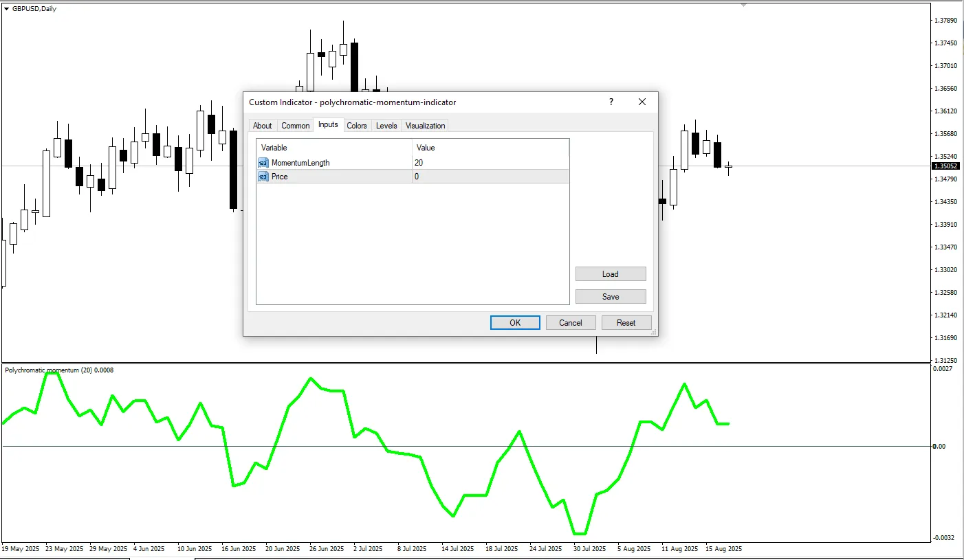Click the 123 icon beside MomentumLength

pyautogui.click(x=263, y=162)
